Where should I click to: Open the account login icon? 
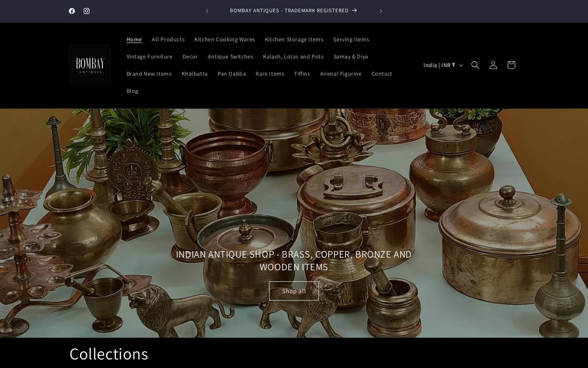point(493,65)
